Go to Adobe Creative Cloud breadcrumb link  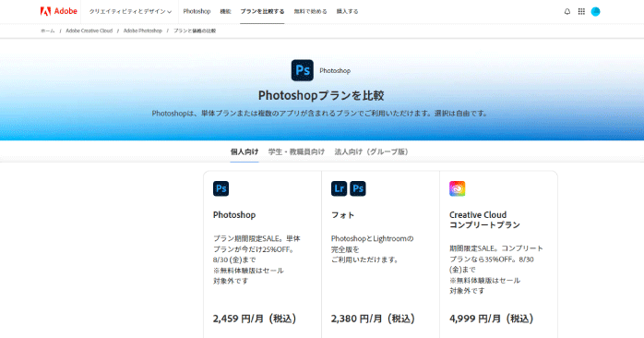click(x=89, y=30)
